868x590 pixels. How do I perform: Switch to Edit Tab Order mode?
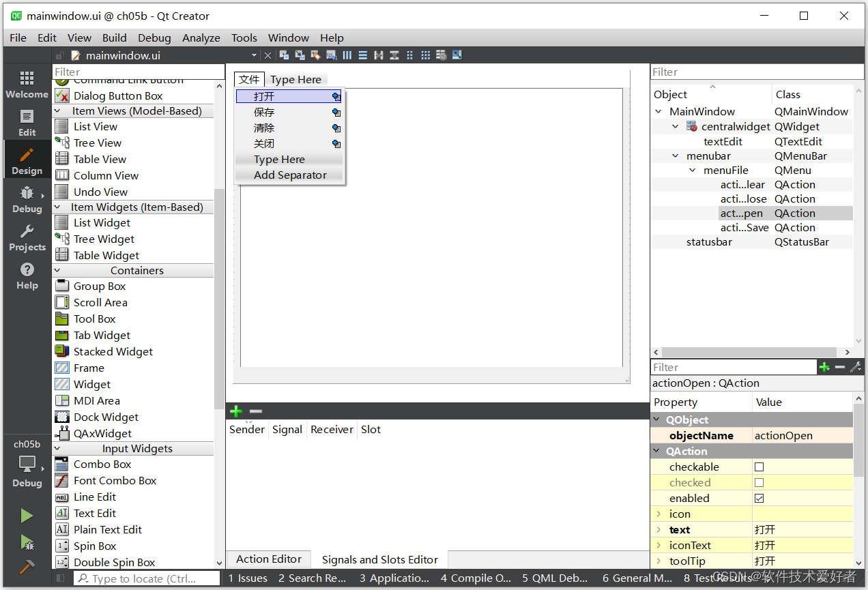click(x=331, y=55)
